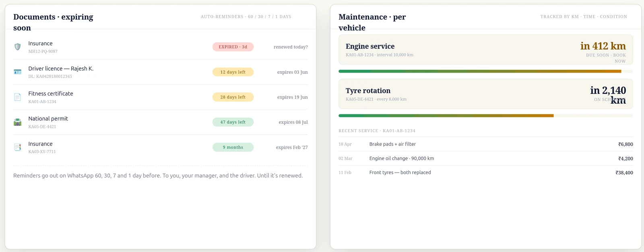This screenshot has height=252, width=644.
Task: Click the ID card icon for Driver licence
Action: pyautogui.click(x=18, y=72)
